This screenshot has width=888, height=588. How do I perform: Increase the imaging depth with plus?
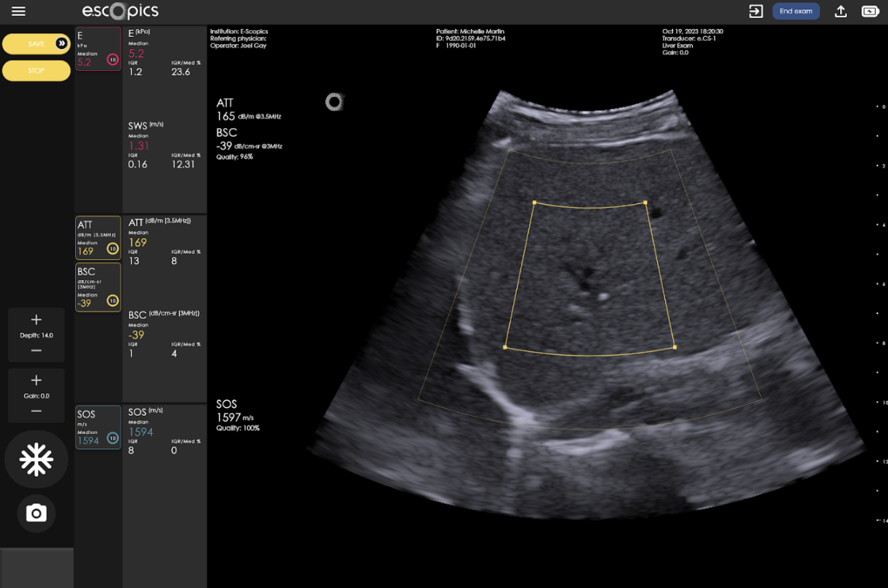pyautogui.click(x=36, y=320)
